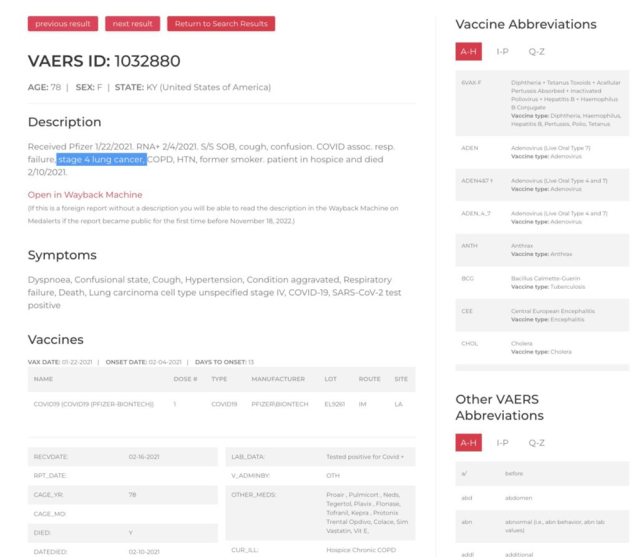Switch to I-P tab under Other VAERS Abbreviations
Image resolution: width=639 pixels, height=557 pixels.
pyautogui.click(x=502, y=443)
